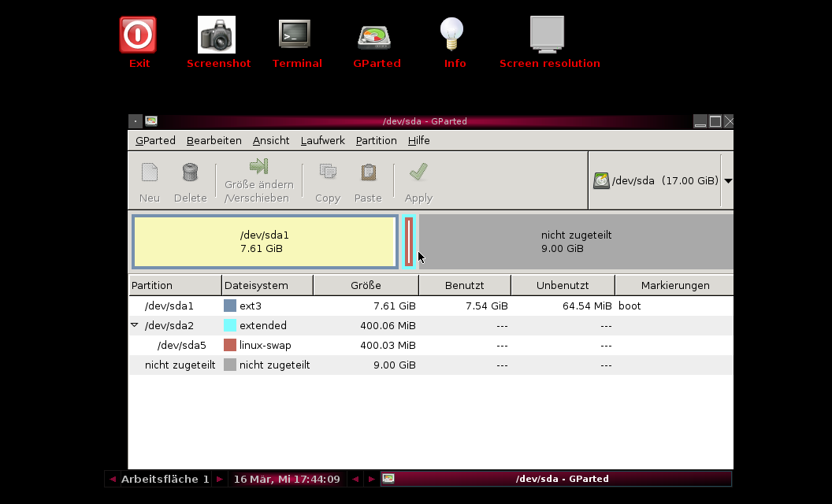Select the /dev/sda2 row in partition list
The image size is (832, 504).
[x=430, y=325]
